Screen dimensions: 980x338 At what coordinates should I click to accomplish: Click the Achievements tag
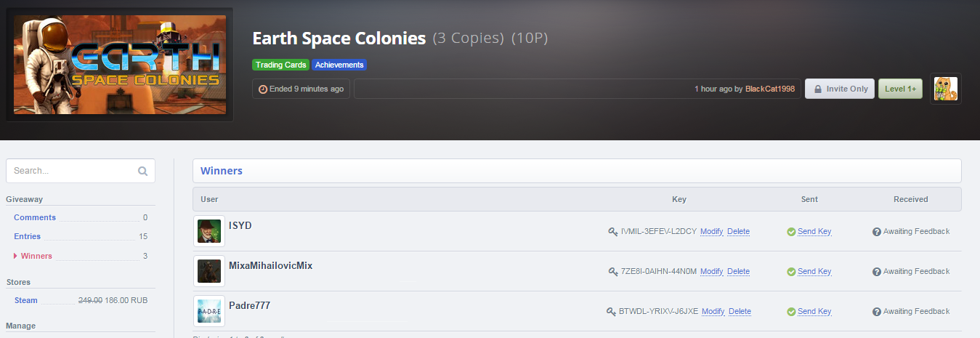coord(339,65)
